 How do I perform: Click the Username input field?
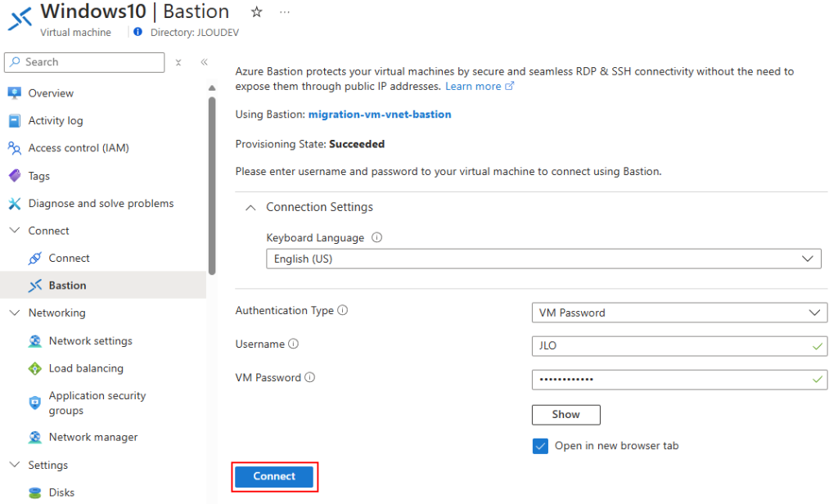pos(679,346)
